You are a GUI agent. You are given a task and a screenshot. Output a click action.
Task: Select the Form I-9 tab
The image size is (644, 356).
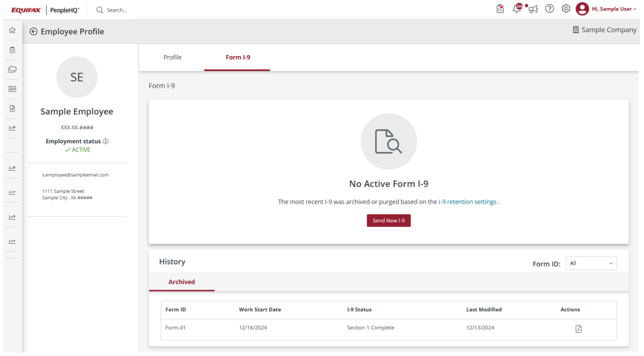coord(238,57)
